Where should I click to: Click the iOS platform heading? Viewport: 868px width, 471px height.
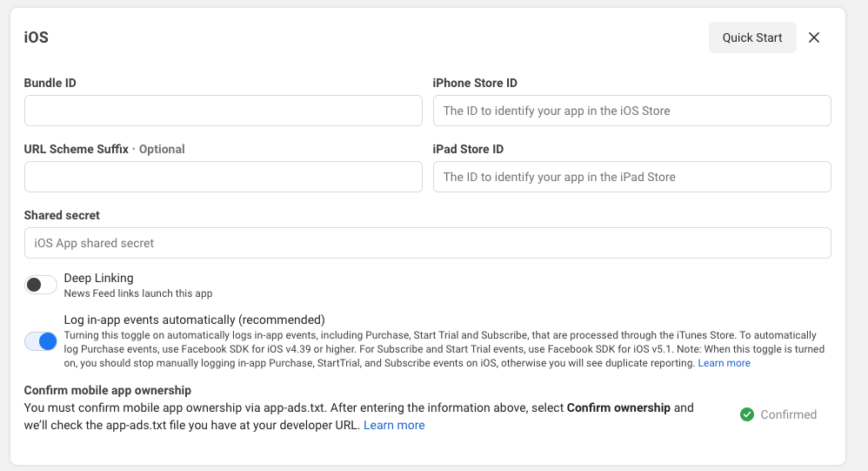tap(36, 37)
